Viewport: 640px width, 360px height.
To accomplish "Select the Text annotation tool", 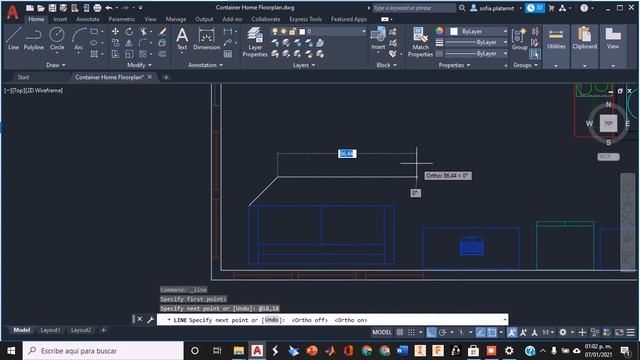I will tap(182, 39).
